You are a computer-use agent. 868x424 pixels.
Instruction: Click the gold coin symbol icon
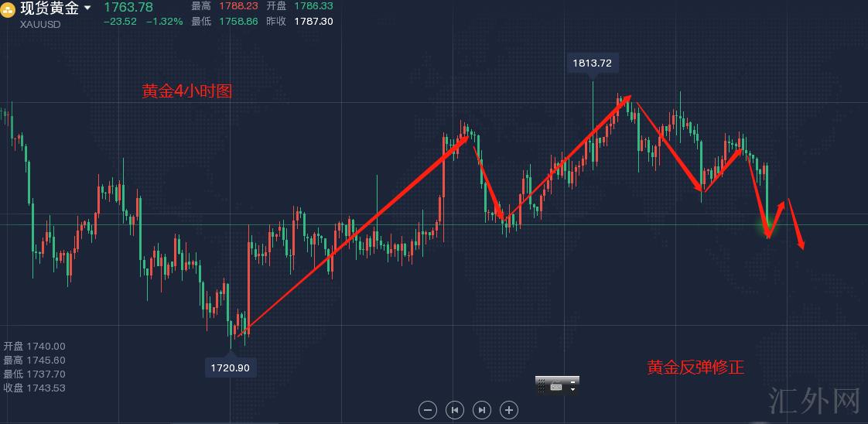(x=8, y=10)
